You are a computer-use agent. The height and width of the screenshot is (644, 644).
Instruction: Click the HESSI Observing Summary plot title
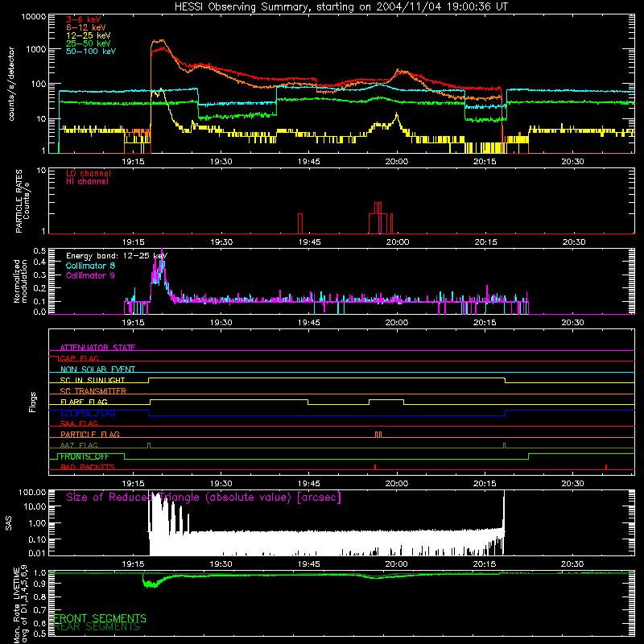click(341, 7)
